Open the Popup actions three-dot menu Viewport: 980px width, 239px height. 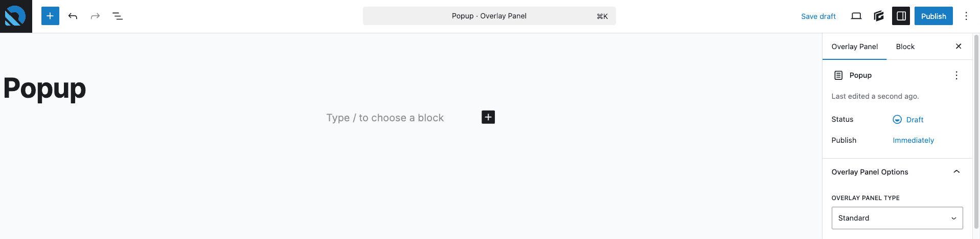[956, 75]
